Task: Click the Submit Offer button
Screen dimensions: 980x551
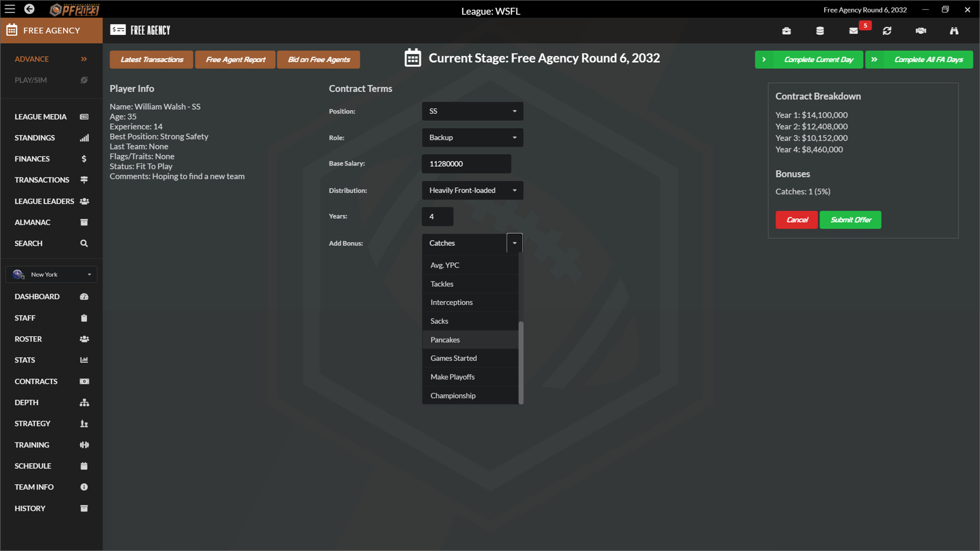Action: (x=850, y=219)
